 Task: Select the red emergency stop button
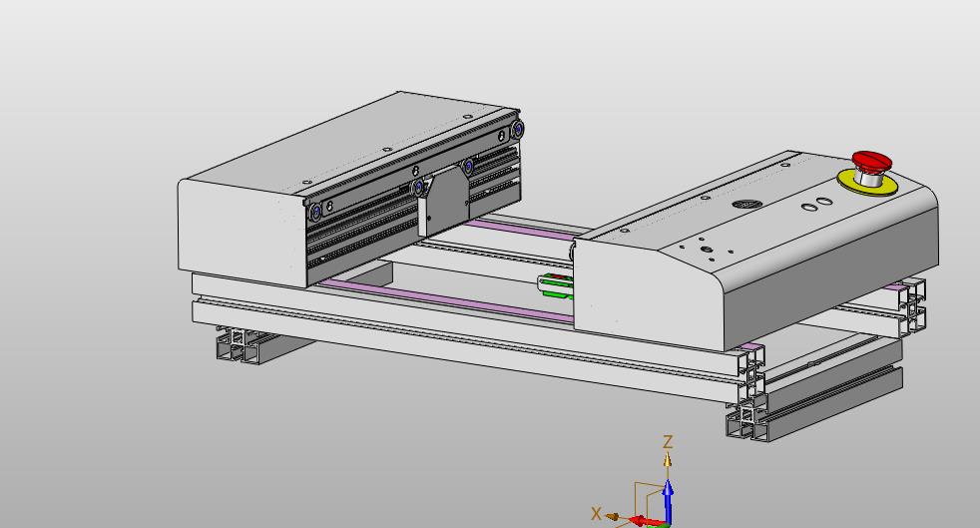(872, 161)
